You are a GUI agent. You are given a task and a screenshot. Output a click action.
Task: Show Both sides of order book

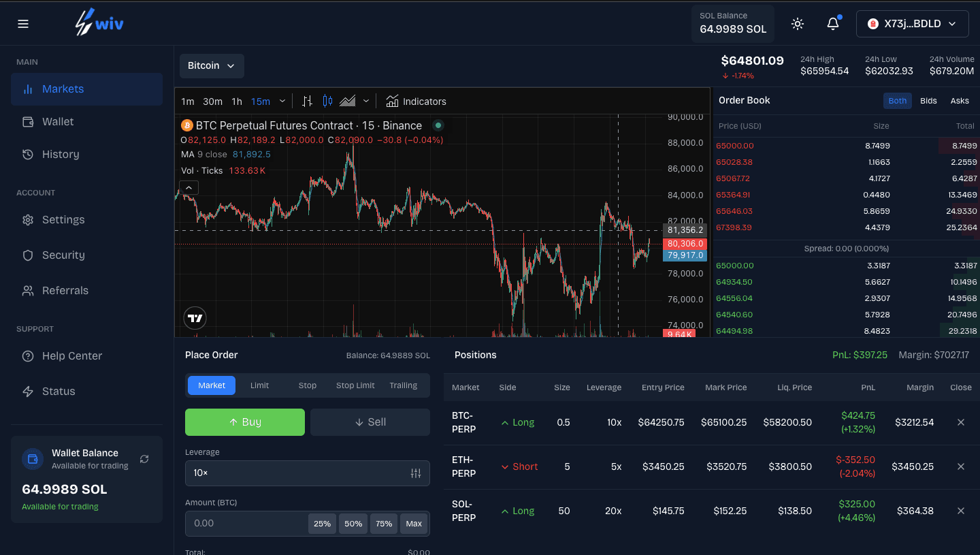point(898,101)
